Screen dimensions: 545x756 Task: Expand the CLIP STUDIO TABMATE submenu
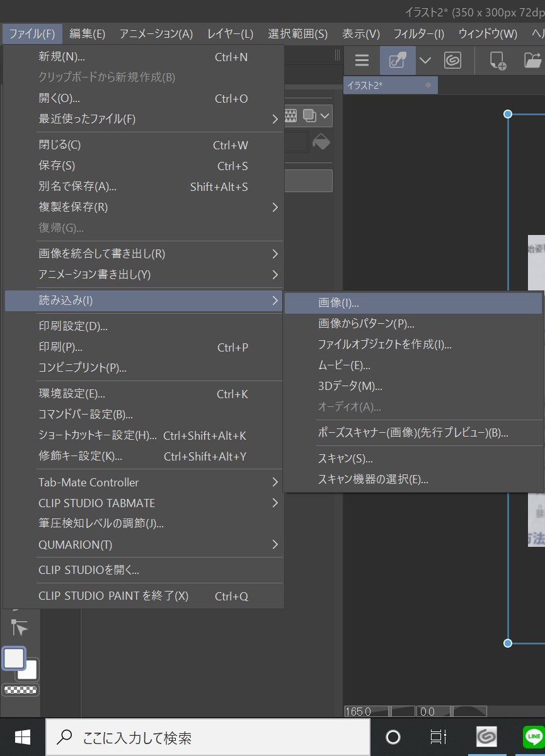pyautogui.click(x=275, y=503)
